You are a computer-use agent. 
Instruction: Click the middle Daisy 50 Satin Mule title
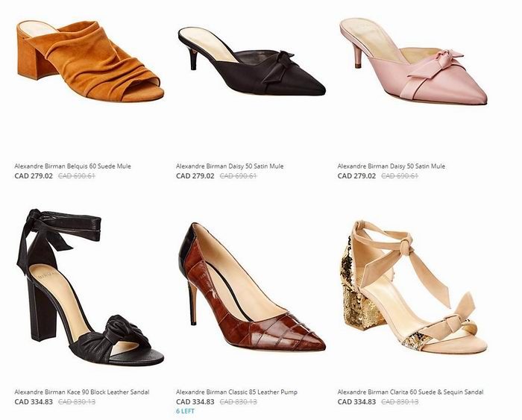point(230,166)
